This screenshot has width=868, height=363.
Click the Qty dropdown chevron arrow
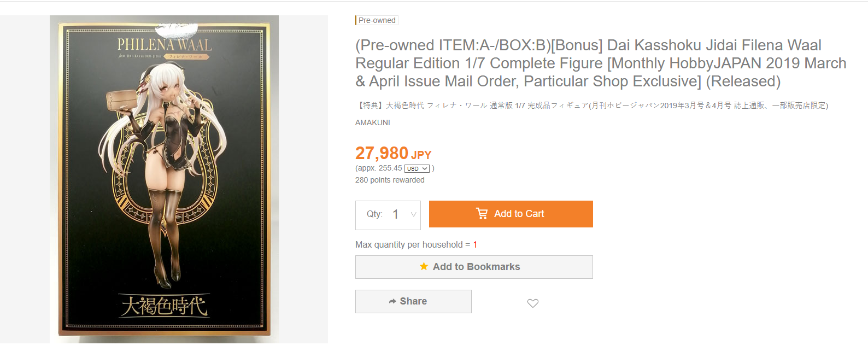pos(413,214)
